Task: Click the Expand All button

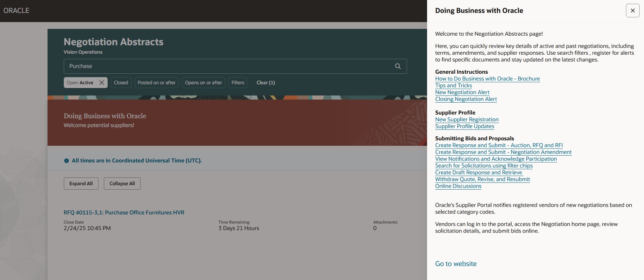Action: click(x=81, y=183)
